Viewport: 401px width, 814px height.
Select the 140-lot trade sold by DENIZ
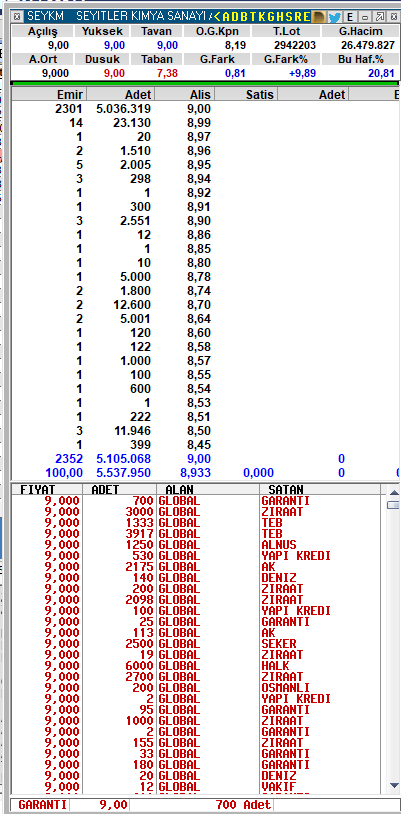[x=195, y=578]
